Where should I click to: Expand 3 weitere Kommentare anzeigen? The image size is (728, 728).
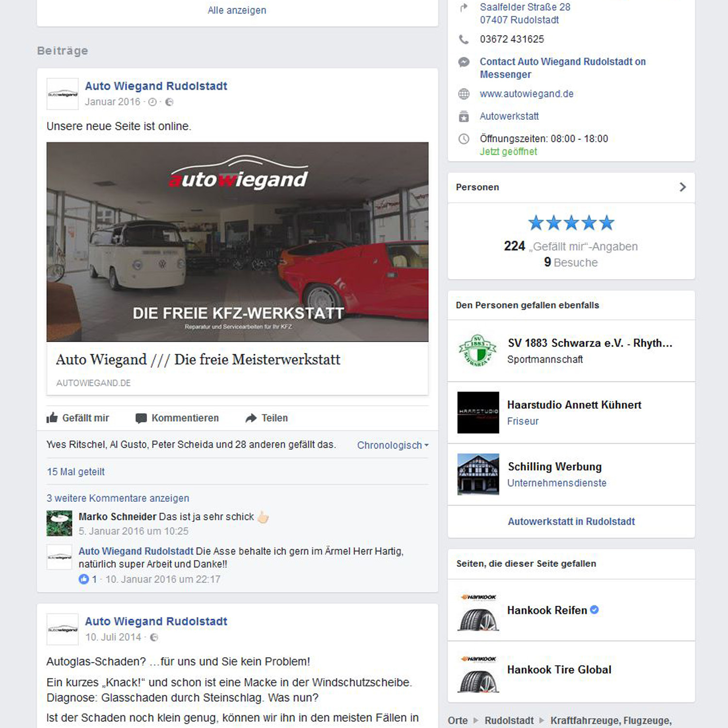tap(118, 498)
